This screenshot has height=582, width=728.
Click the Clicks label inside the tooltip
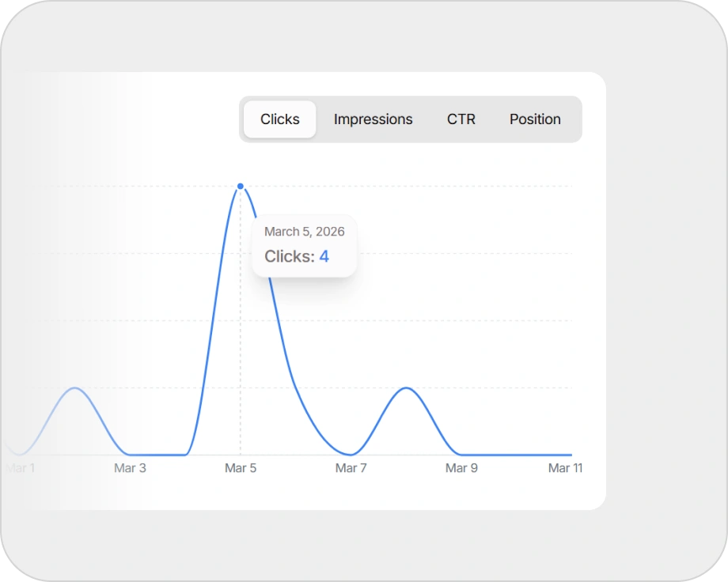click(x=289, y=256)
